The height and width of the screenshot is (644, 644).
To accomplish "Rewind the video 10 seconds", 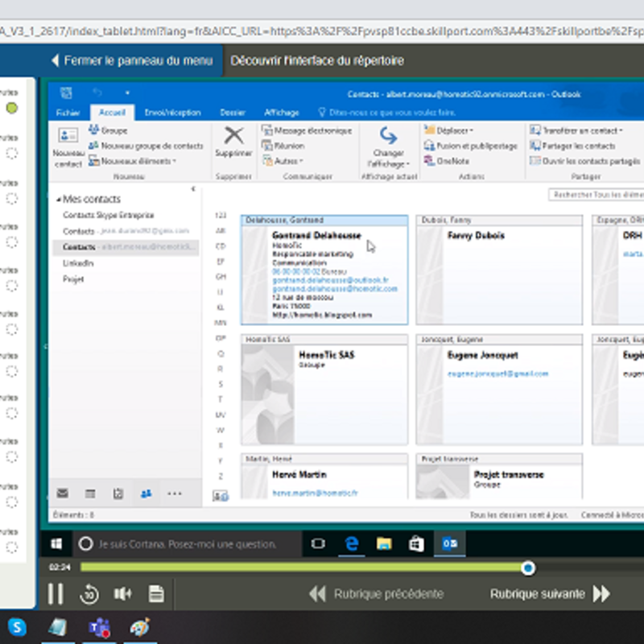I will pyautogui.click(x=89, y=594).
